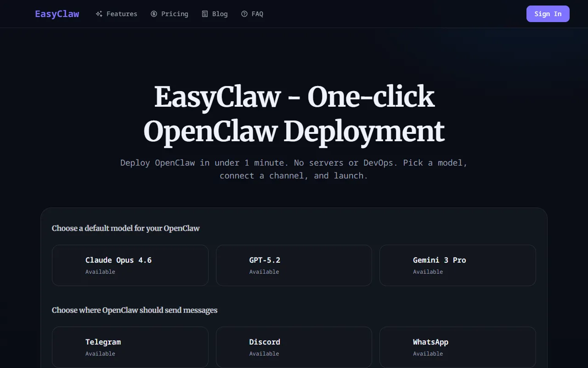Click the document icon beside Blog
Image resolution: width=588 pixels, height=368 pixels.
click(x=205, y=14)
